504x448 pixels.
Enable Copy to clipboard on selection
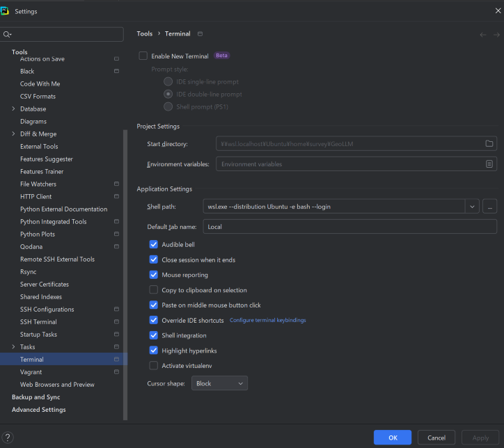point(154,290)
